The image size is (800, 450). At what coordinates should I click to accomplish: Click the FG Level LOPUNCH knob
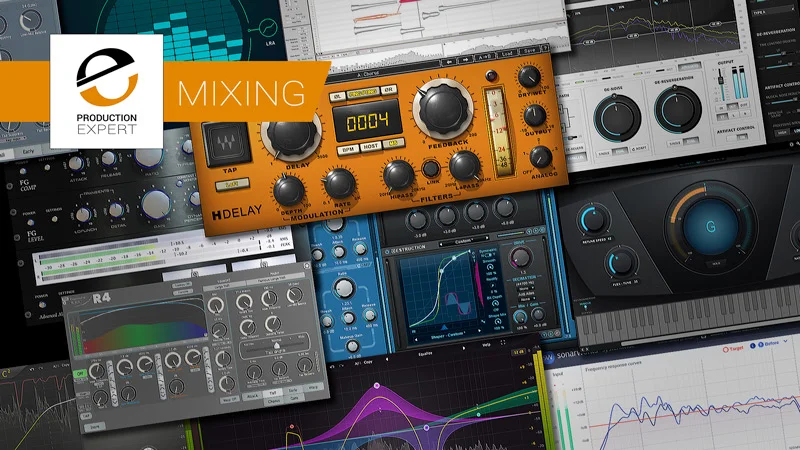83,215
